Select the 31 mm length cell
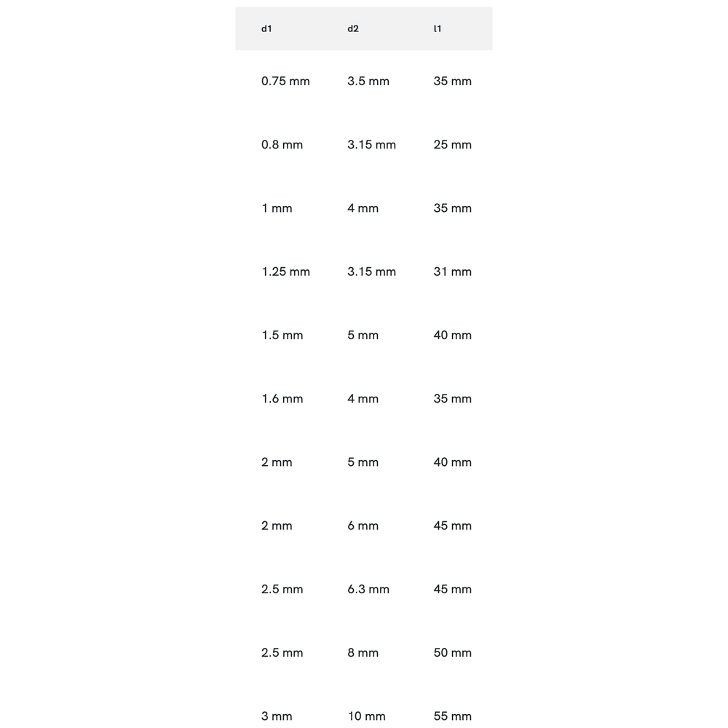Image resolution: width=728 pixels, height=728 pixels. pyautogui.click(x=452, y=272)
